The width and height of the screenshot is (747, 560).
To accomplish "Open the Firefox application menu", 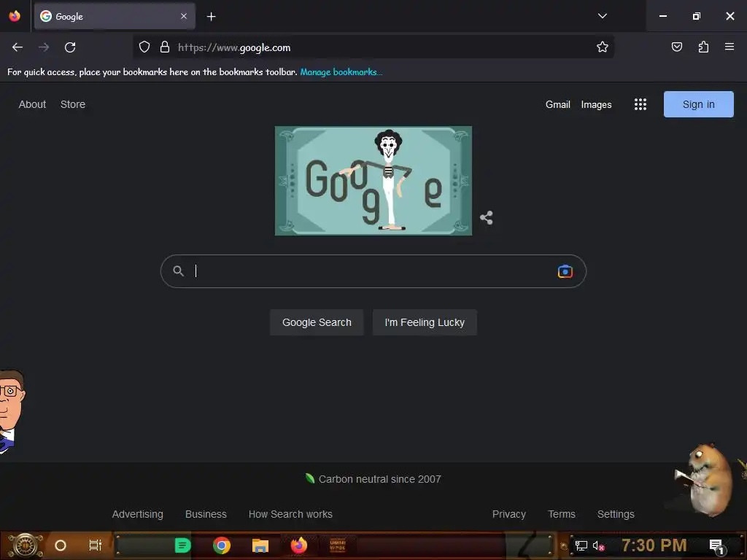I will click(729, 47).
